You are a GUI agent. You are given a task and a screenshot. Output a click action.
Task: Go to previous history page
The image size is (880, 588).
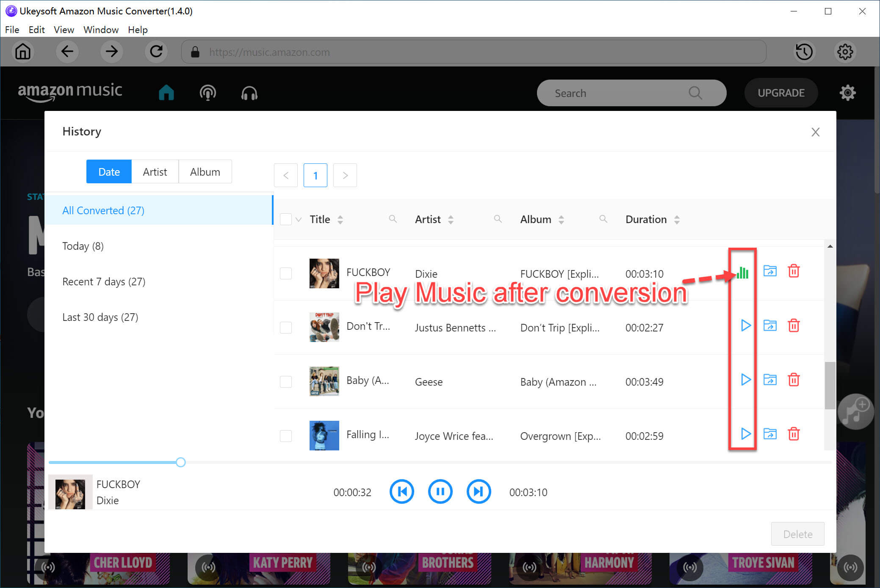(286, 175)
